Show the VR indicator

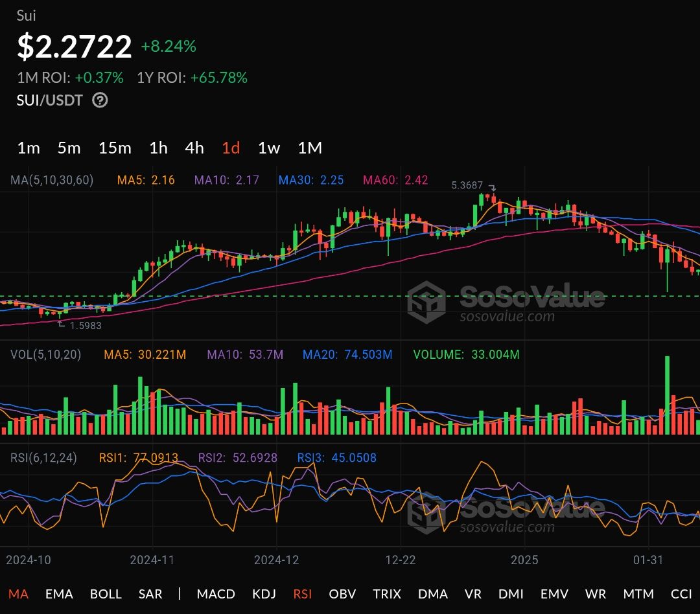point(472,594)
